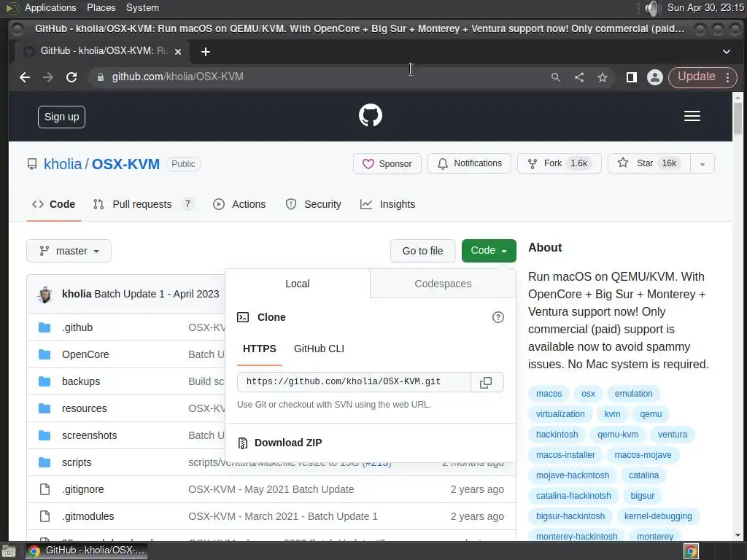
Task: Bookmark this page with star icon
Action: (x=603, y=77)
